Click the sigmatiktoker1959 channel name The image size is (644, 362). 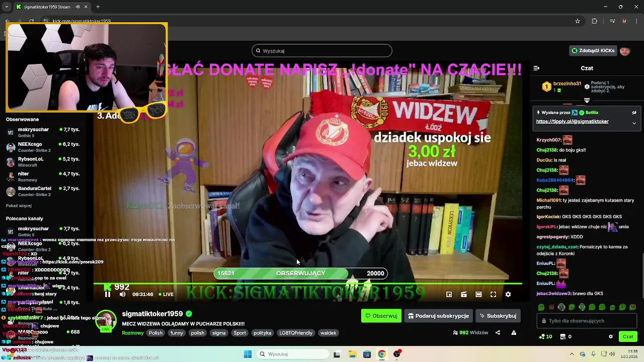tap(152, 314)
